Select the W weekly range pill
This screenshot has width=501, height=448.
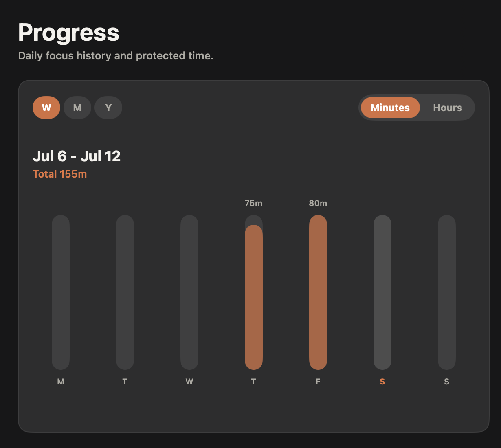(x=46, y=108)
